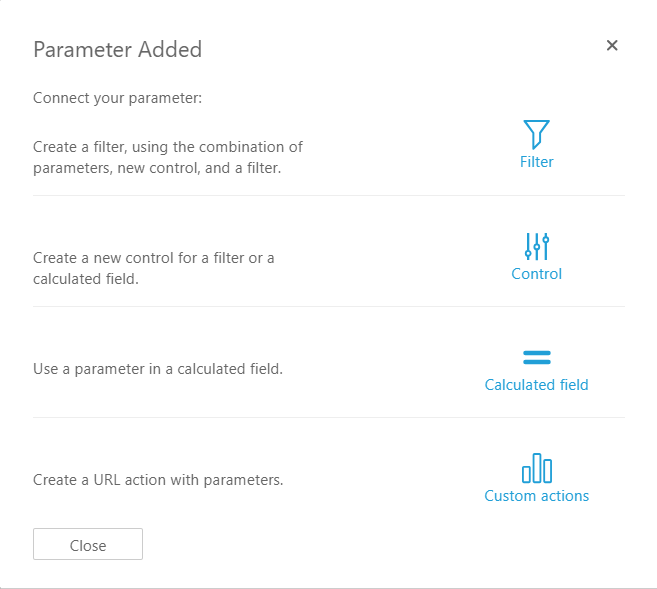
Task: Choose the Calculated field link label
Action: pyautogui.click(x=537, y=385)
